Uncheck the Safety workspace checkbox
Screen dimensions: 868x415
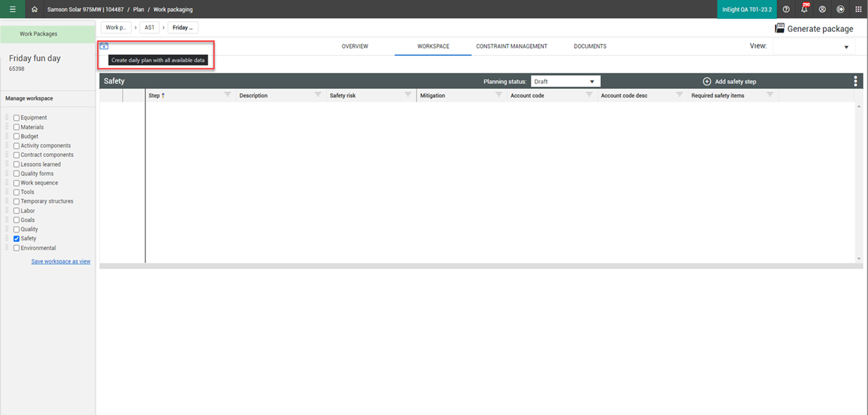coord(17,239)
